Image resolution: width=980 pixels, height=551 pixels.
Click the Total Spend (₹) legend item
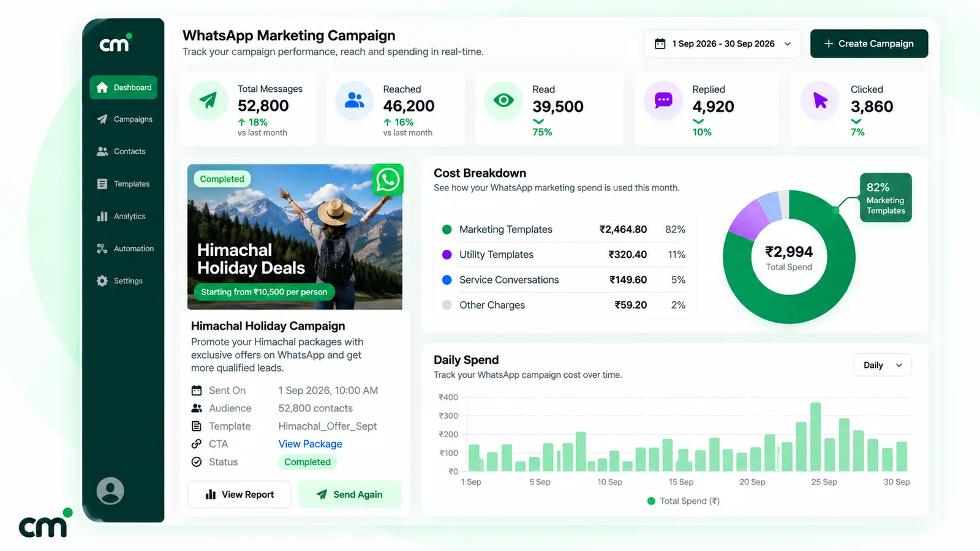(684, 501)
